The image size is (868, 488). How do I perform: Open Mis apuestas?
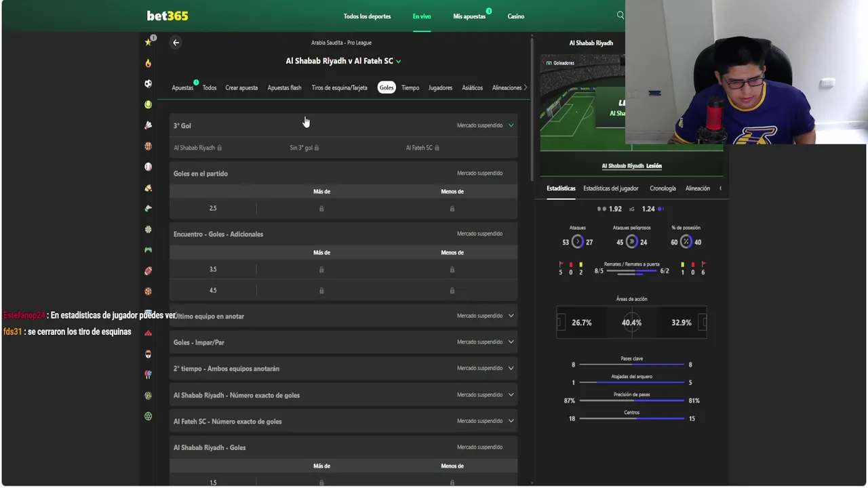469,16
